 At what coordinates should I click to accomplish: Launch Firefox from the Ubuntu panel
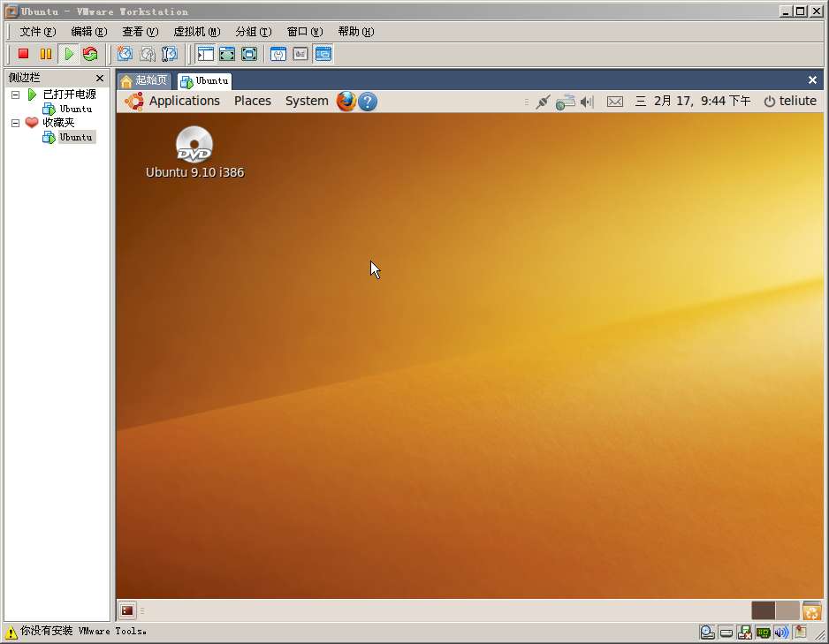tap(346, 101)
